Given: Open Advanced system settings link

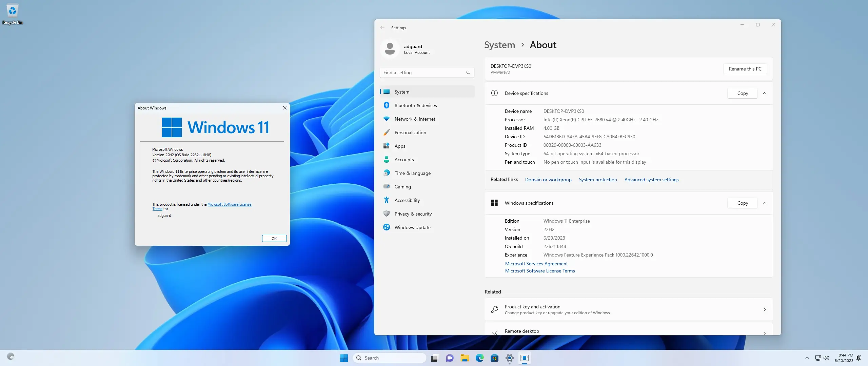Looking at the screenshot, I should [651, 180].
